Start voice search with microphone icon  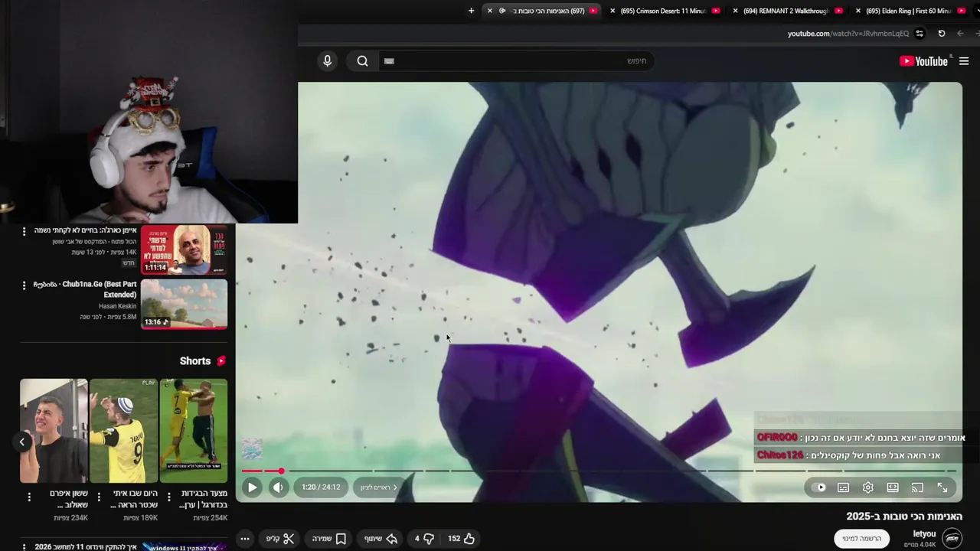coord(328,61)
